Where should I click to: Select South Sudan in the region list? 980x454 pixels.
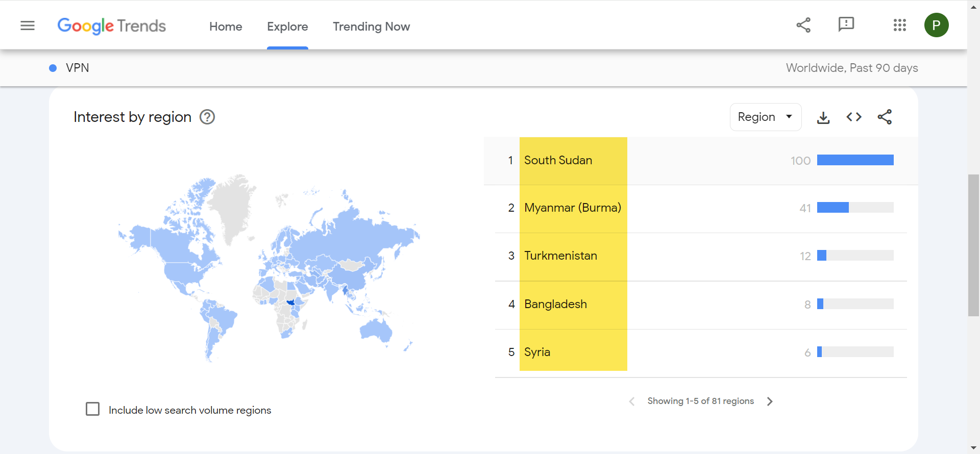pos(558,160)
